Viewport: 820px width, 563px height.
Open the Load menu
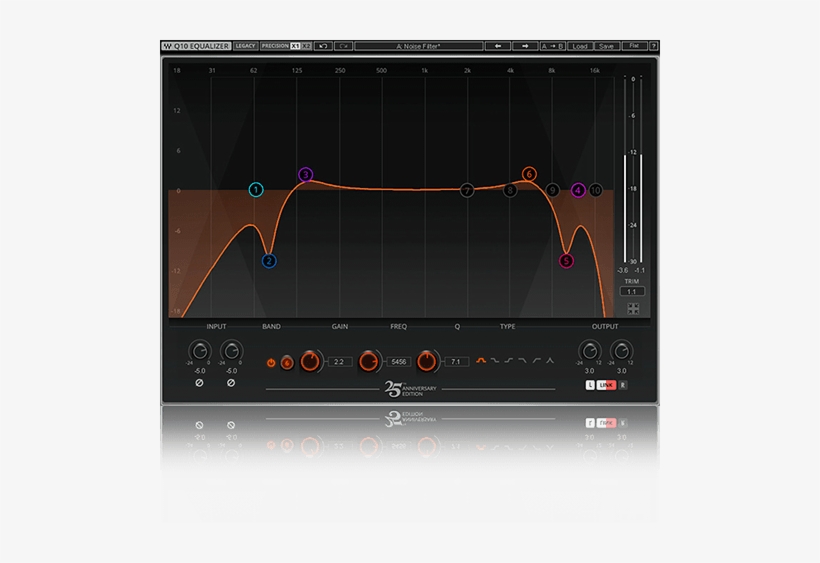579,46
